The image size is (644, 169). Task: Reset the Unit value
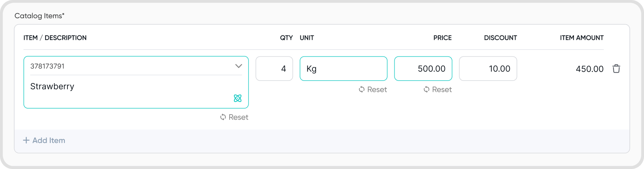coord(373,90)
